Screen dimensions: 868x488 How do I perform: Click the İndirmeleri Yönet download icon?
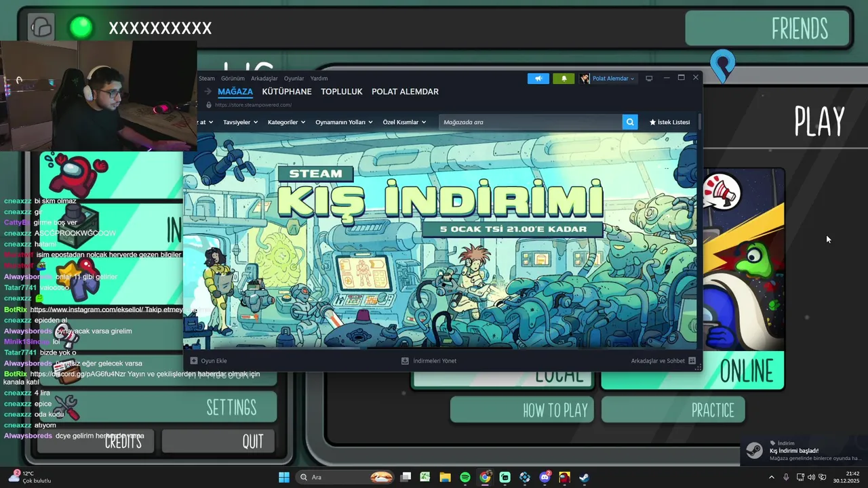(x=405, y=361)
